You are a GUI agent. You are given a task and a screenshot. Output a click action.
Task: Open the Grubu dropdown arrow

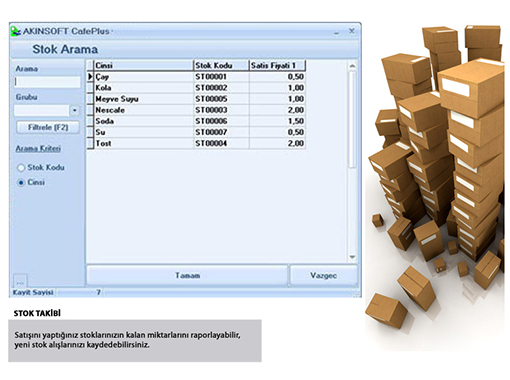[x=74, y=110]
